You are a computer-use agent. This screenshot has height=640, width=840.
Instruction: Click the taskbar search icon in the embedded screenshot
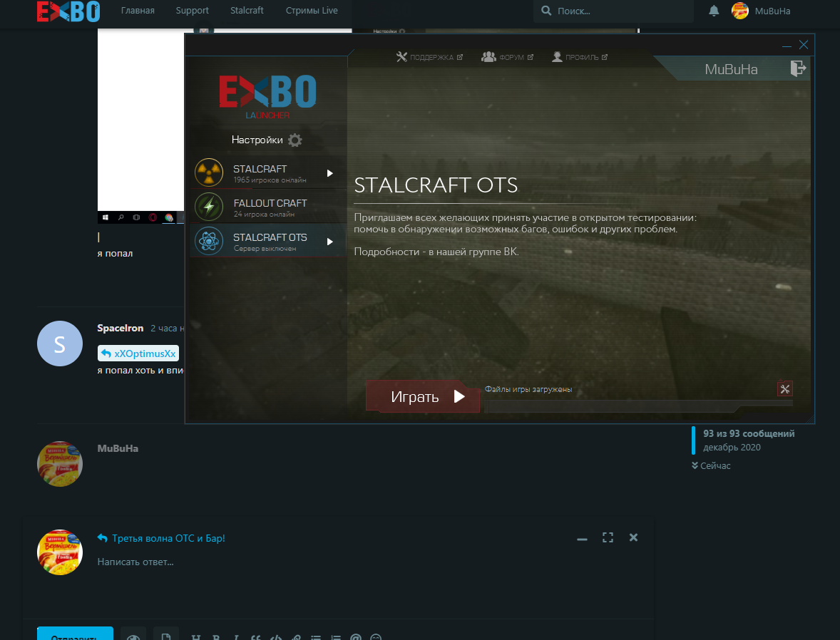(x=121, y=217)
